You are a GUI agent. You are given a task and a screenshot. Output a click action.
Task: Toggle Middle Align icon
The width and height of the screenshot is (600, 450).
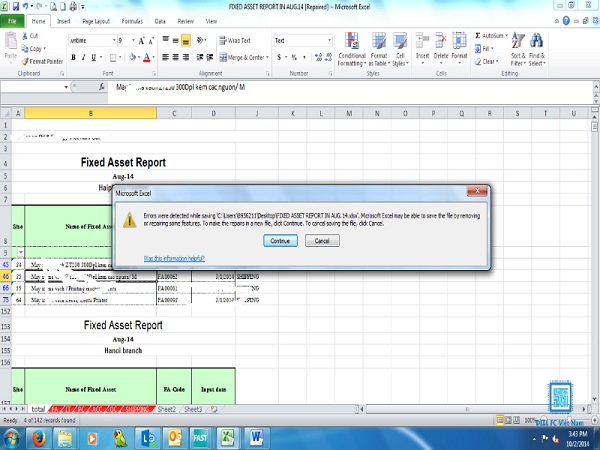(175, 40)
